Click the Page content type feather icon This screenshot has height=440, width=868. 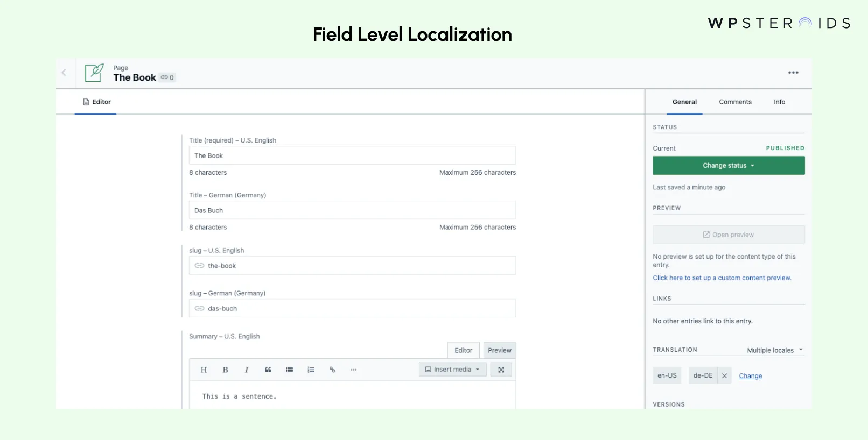[x=94, y=73]
